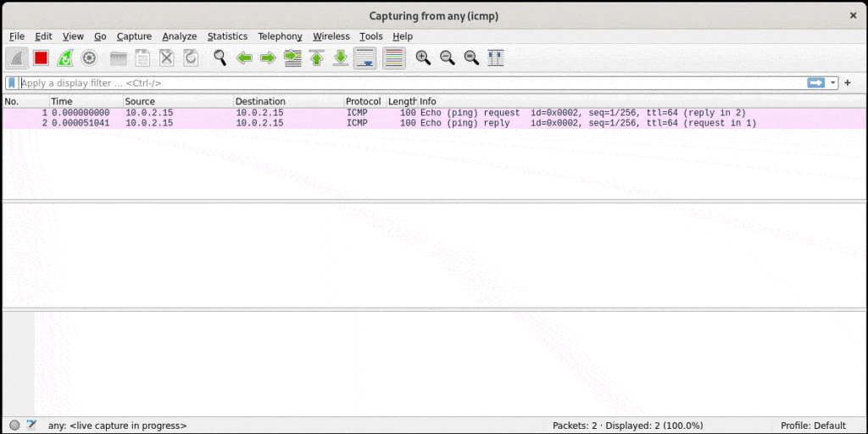The image size is (868, 434).
Task: Go forward in packet history
Action: pos(269,58)
